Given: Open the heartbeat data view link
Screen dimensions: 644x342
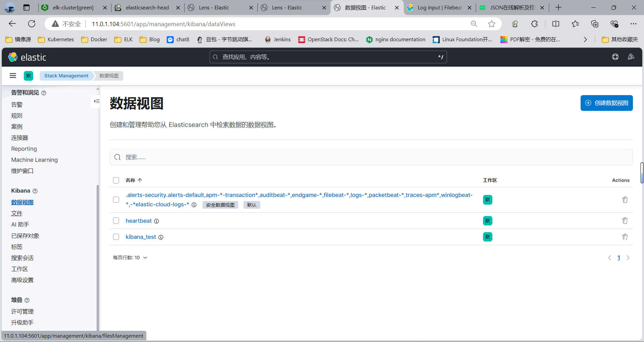Looking at the screenshot, I should 139,221.
